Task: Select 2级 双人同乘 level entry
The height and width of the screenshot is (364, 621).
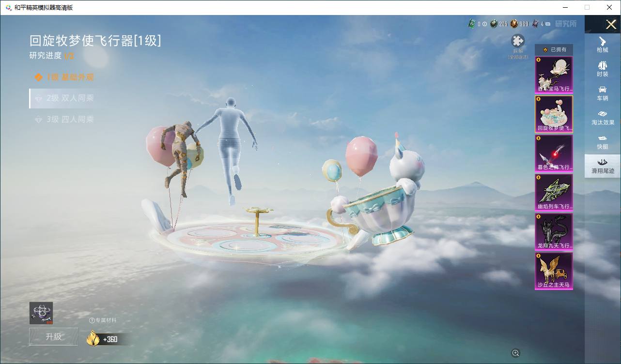Action: click(64, 98)
